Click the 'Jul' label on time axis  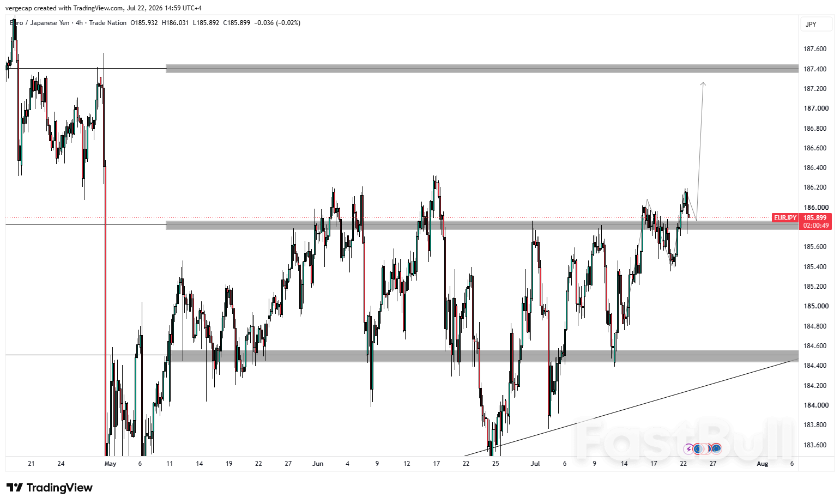tap(535, 464)
